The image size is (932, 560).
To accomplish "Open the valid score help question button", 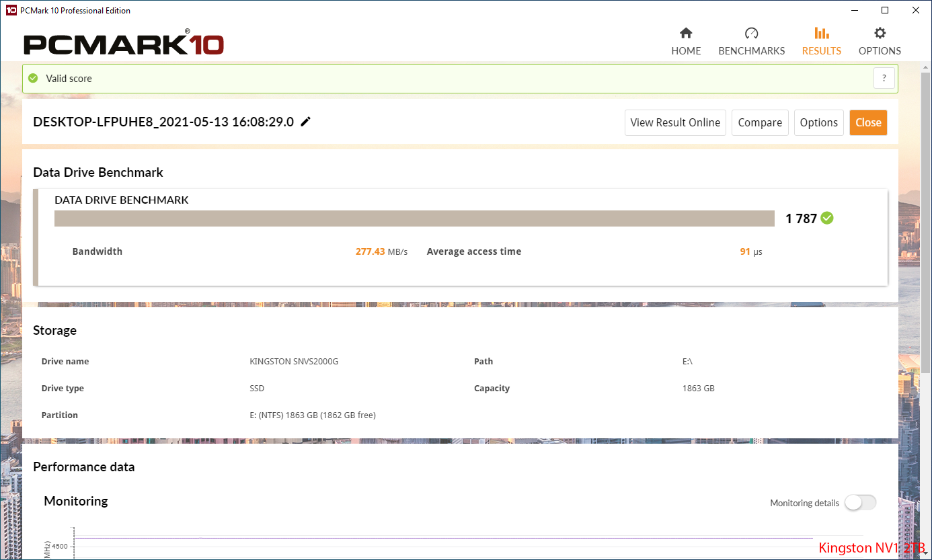I will click(x=884, y=78).
